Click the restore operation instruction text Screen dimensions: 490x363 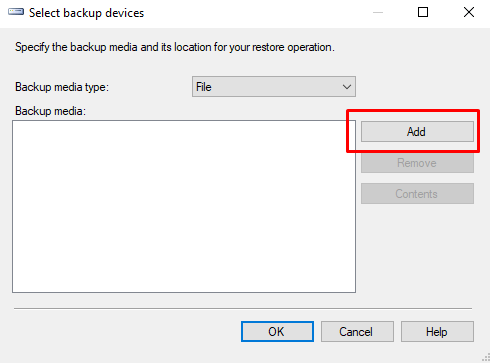(x=174, y=47)
